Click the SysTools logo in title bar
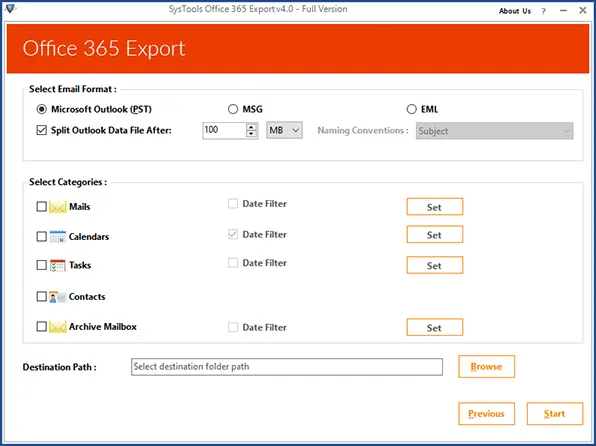 pyautogui.click(x=10, y=8)
